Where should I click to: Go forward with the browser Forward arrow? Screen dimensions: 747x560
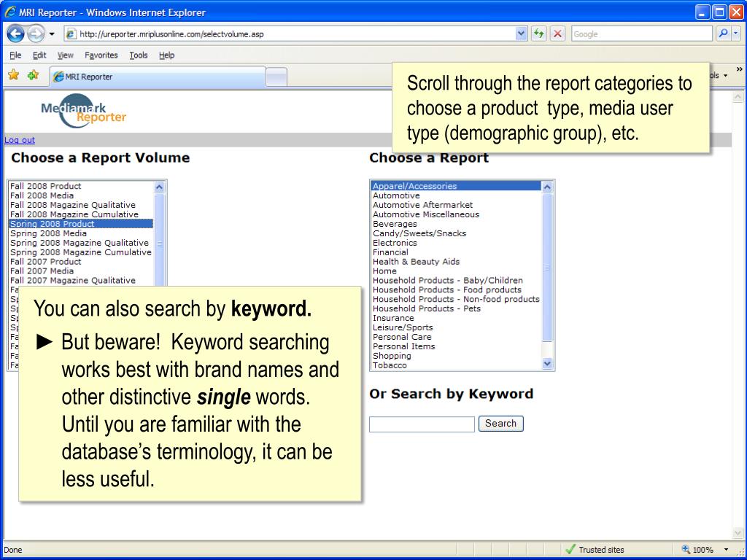click(x=36, y=34)
